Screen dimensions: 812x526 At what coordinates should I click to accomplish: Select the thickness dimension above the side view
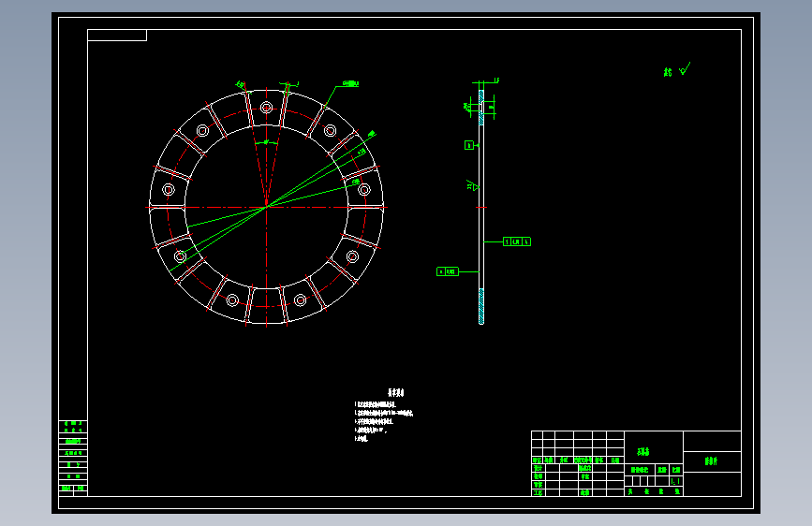click(488, 80)
